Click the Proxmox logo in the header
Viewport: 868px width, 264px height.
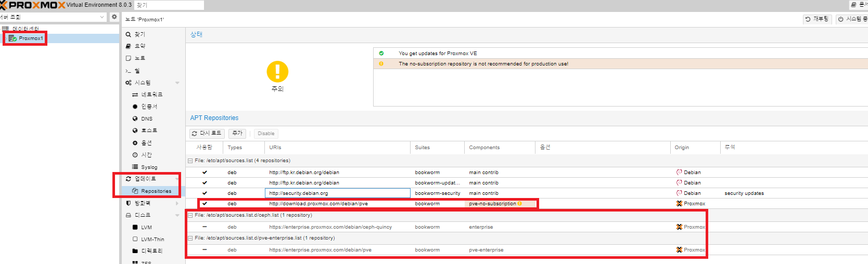(33, 5)
